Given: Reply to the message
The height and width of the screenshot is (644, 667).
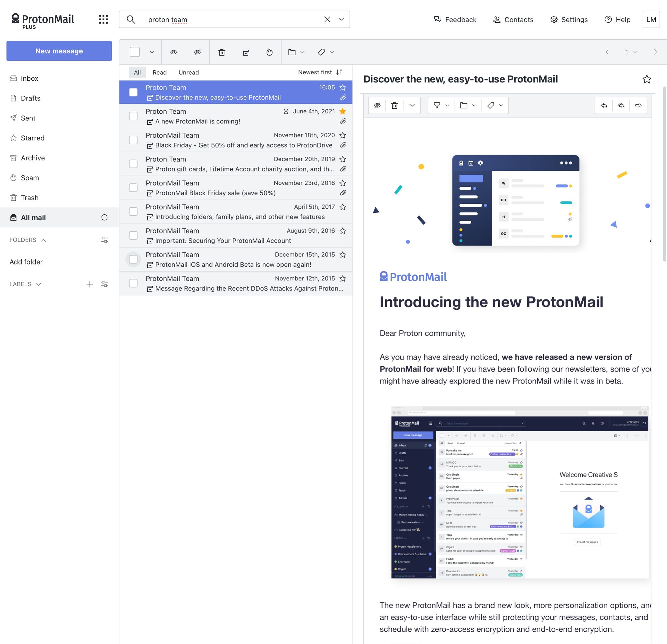Looking at the screenshot, I should pos(604,105).
